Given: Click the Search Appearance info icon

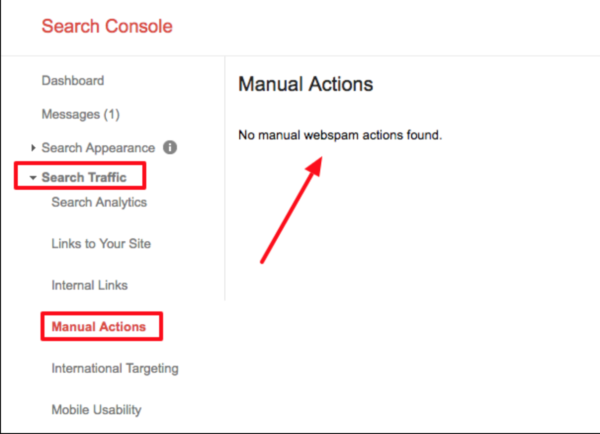Looking at the screenshot, I should click(170, 147).
